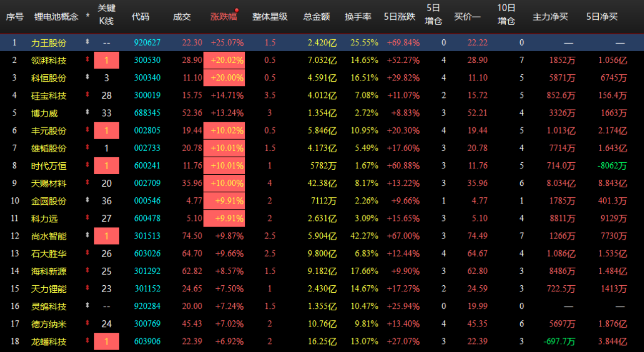The height and width of the screenshot is (352, 644).
Task: Sort by the 序号 column header
Action: tap(15, 17)
